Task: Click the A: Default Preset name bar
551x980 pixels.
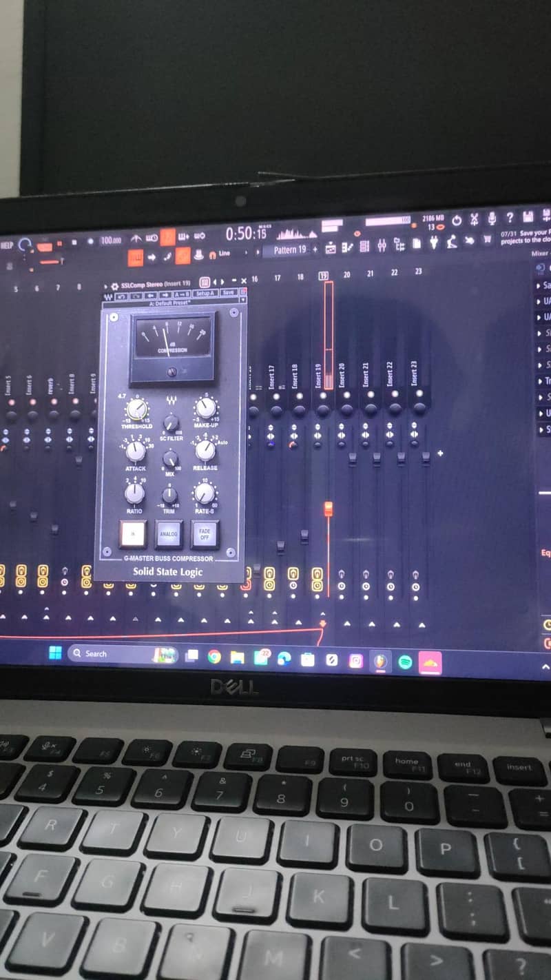Action: pyautogui.click(x=171, y=303)
